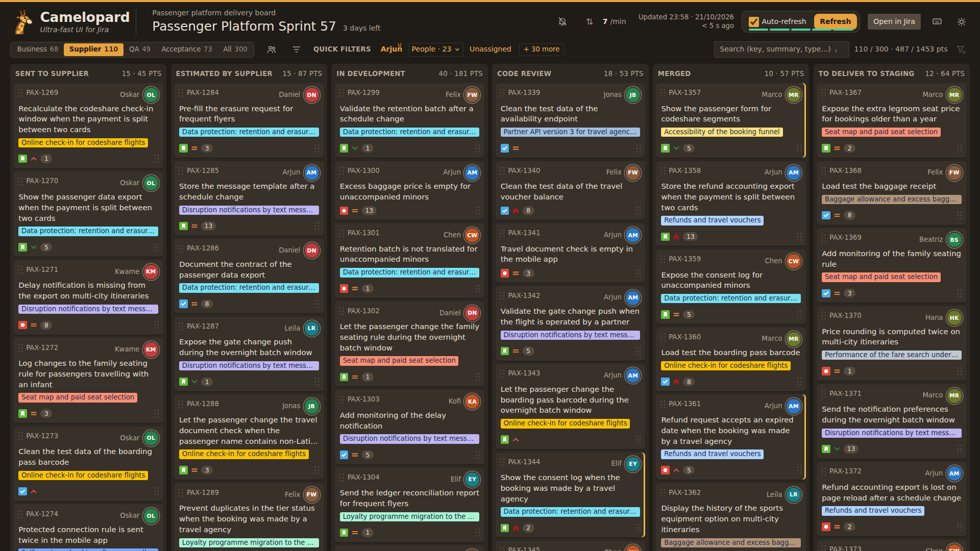This screenshot has height=551, width=980.
Task: Click the Code Review column header
Action: pos(570,73)
